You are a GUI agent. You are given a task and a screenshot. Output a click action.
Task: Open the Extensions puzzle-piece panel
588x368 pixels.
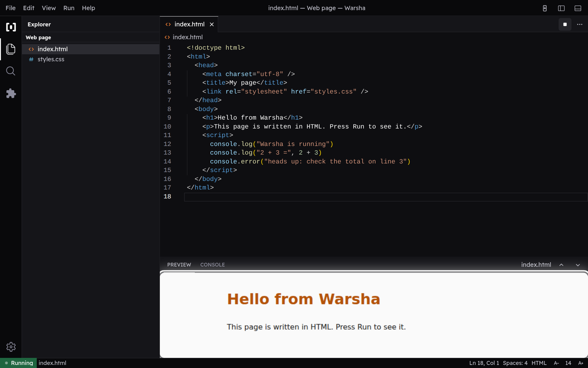point(11,93)
